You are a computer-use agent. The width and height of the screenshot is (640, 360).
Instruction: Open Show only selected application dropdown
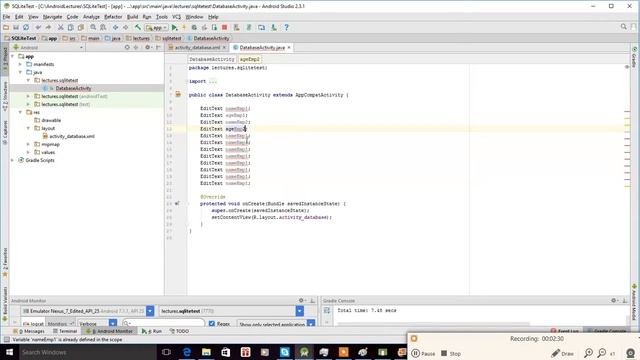[311, 324]
